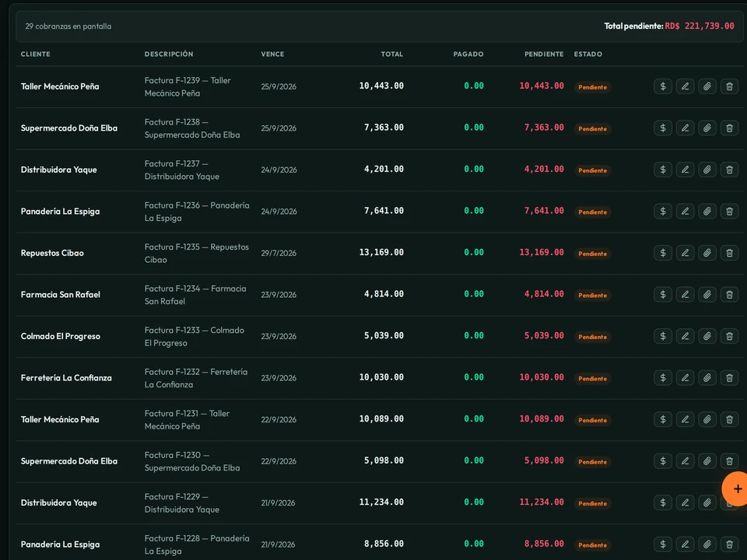
Task: Click the VENCE column header
Action: [272, 54]
